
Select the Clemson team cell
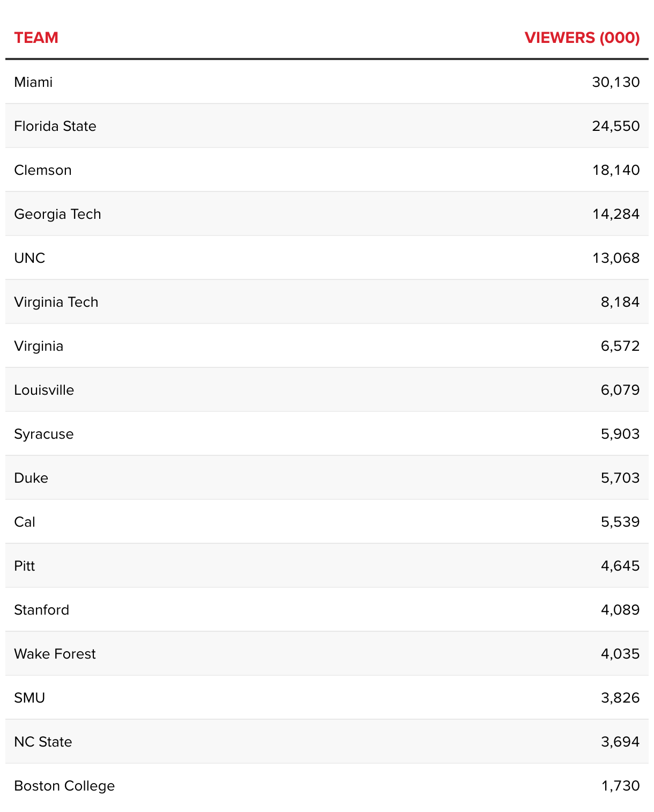[43, 170]
